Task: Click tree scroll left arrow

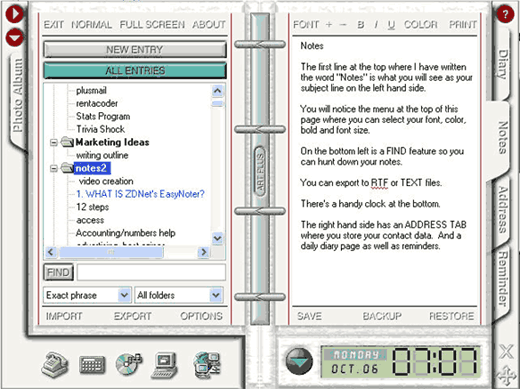Action: [x=51, y=252]
